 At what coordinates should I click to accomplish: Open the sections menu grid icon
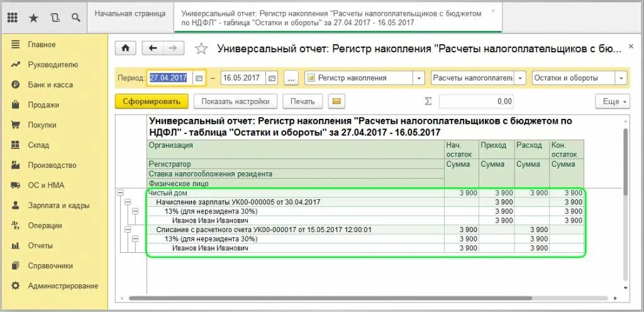click(13, 17)
